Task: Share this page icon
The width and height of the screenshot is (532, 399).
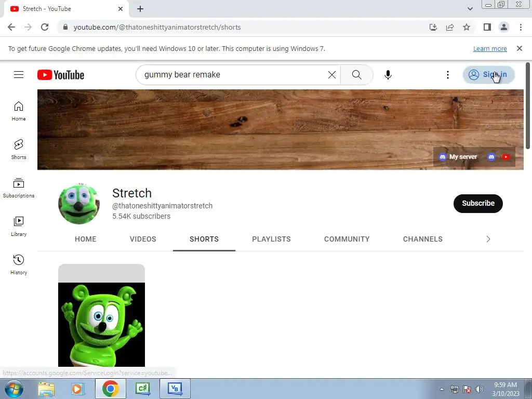Action: coord(450,27)
